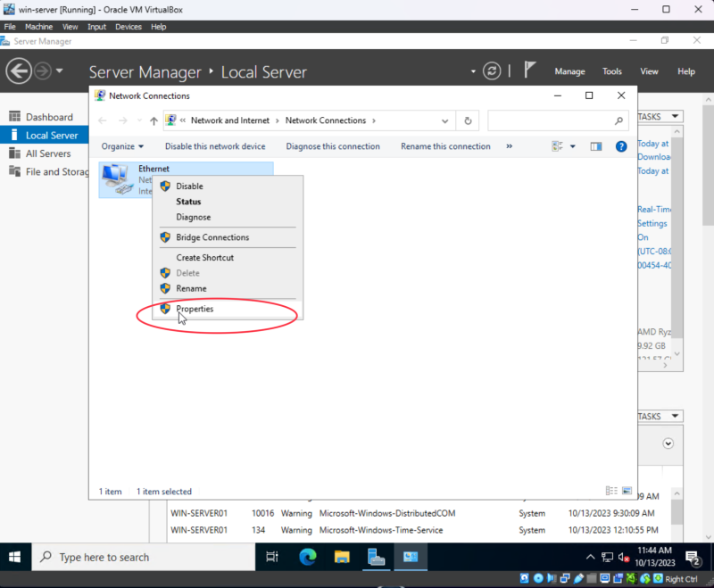Image resolution: width=714 pixels, height=588 pixels.
Task: Expand the Organize dropdown
Action: 122,146
